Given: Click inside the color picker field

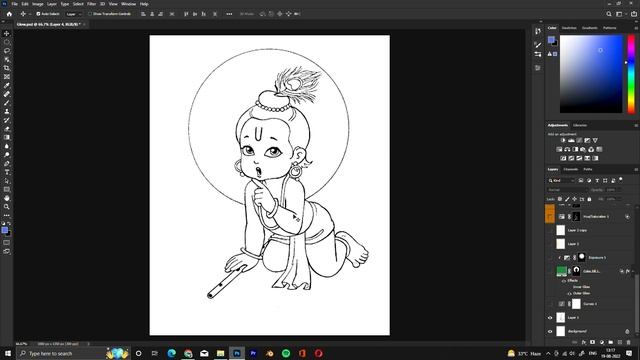Looking at the screenshot, I should coord(591,74).
